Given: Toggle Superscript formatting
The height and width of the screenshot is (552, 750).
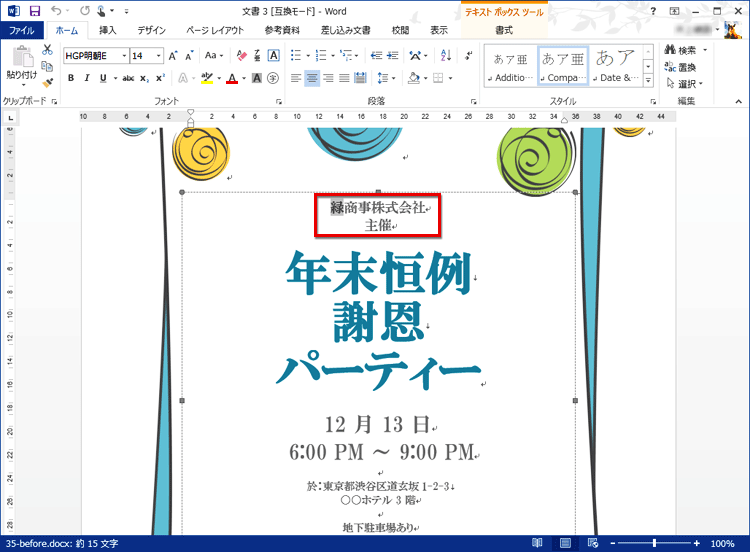Looking at the screenshot, I should click(160, 78).
